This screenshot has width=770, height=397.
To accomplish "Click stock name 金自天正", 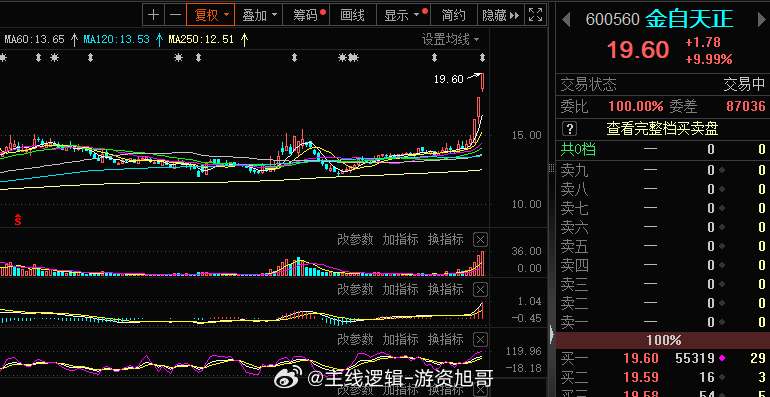I will [x=689, y=20].
